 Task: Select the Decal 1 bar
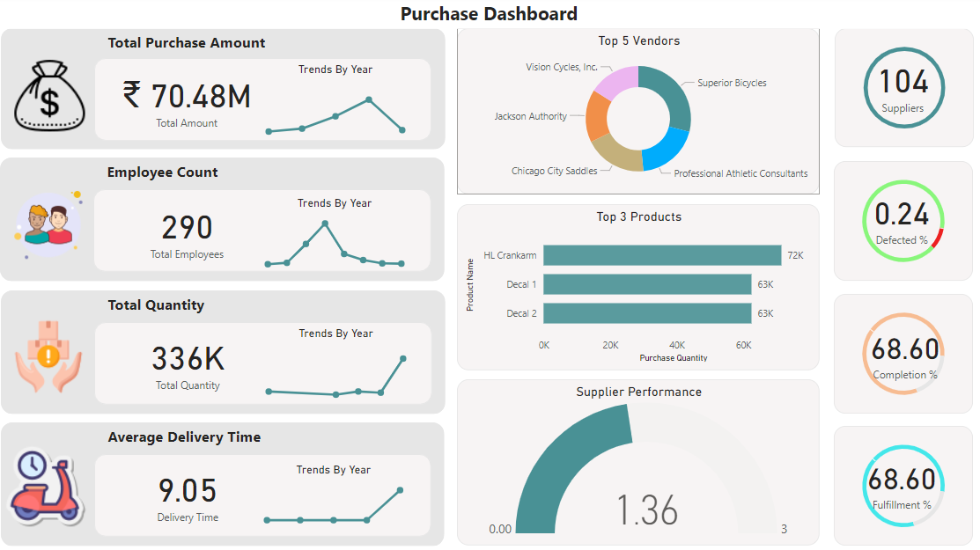pos(647,284)
